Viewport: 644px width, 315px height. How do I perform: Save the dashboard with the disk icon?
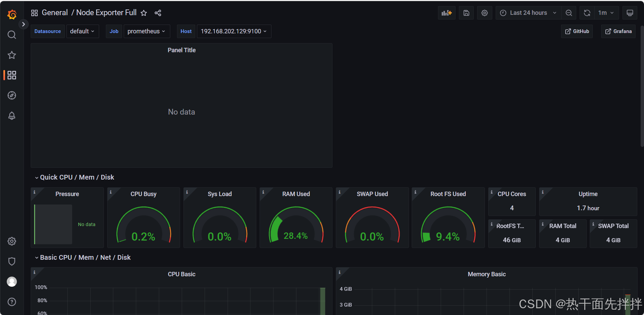pyautogui.click(x=466, y=13)
